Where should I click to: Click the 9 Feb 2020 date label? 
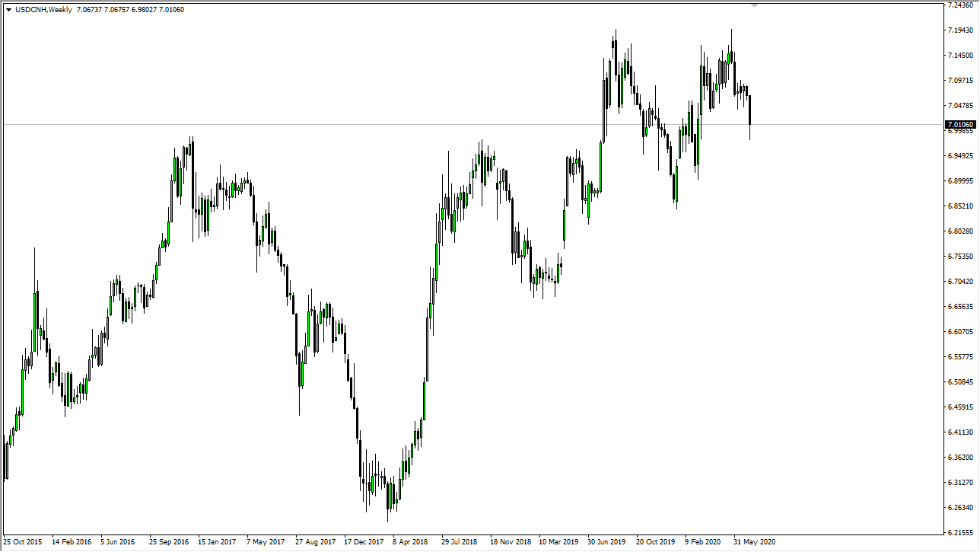click(x=704, y=541)
